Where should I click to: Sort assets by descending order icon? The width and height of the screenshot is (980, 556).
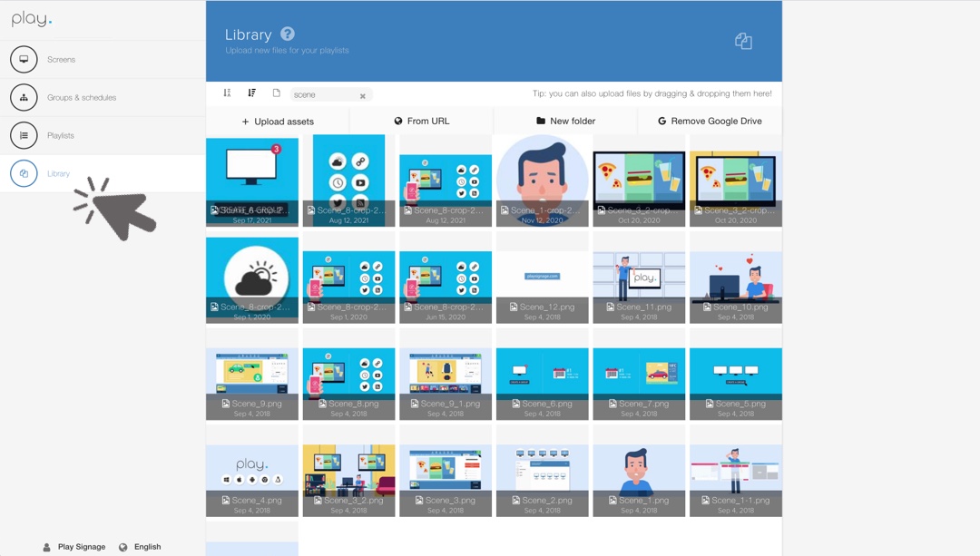coord(252,93)
